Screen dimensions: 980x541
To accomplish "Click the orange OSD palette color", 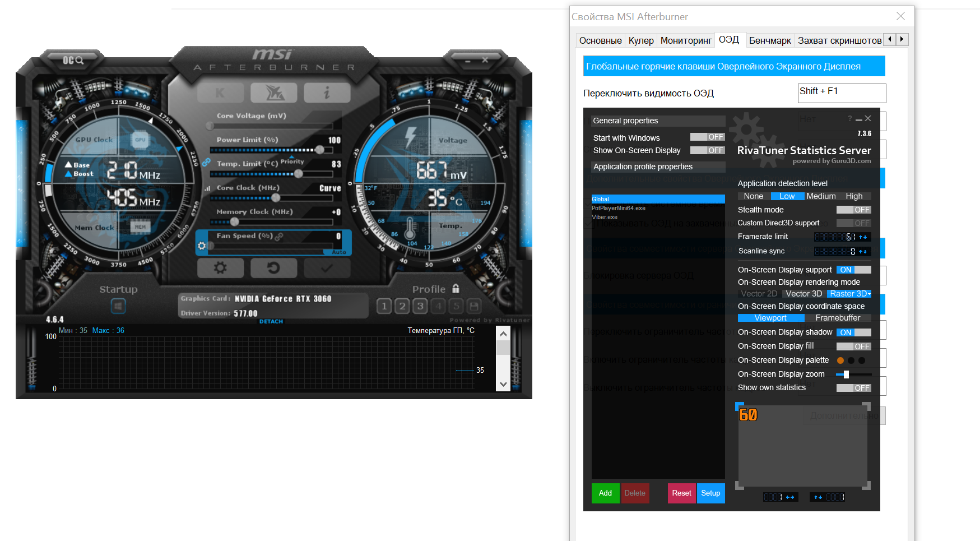I will pyautogui.click(x=840, y=360).
